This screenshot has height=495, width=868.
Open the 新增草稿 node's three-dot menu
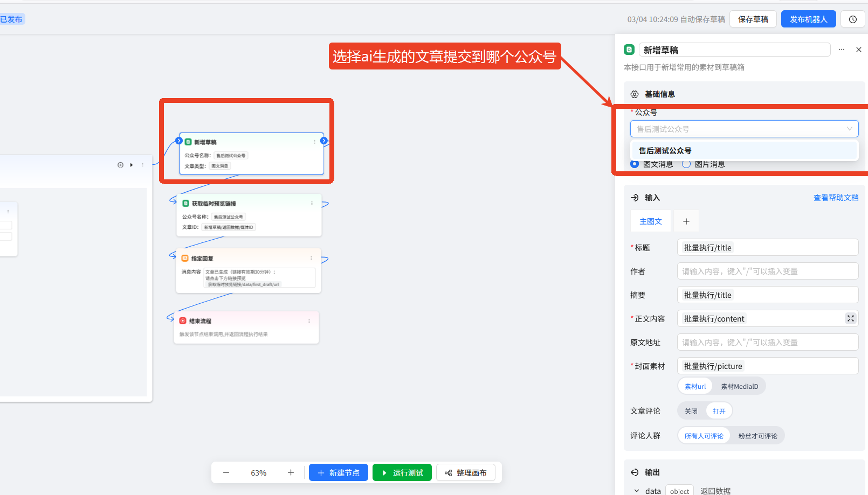pos(315,142)
